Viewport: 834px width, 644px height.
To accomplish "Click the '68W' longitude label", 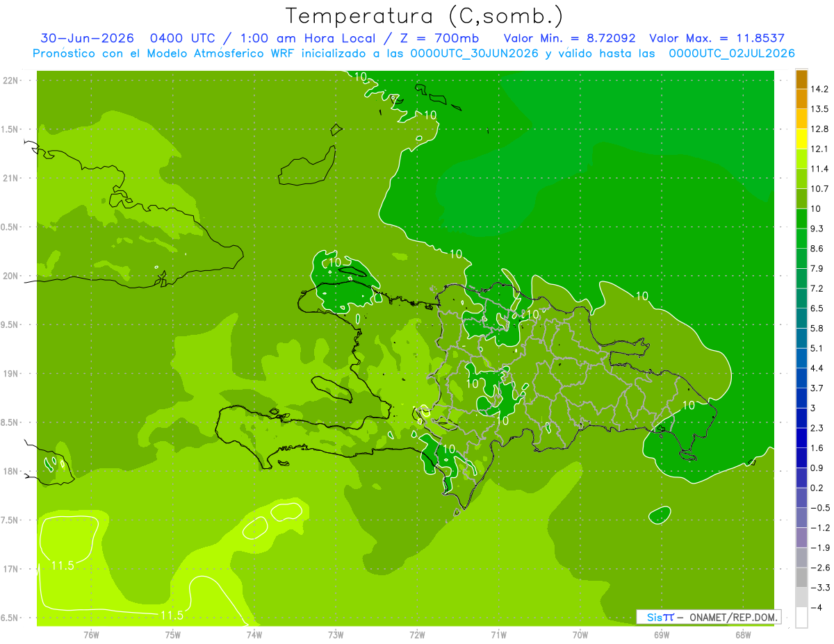I will point(743,634).
